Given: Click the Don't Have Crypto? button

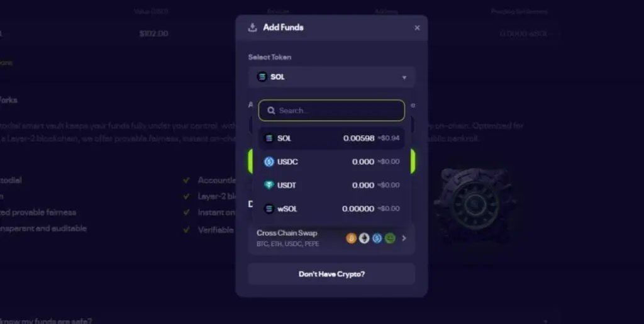Looking at the screenshot, I should 331,274.
